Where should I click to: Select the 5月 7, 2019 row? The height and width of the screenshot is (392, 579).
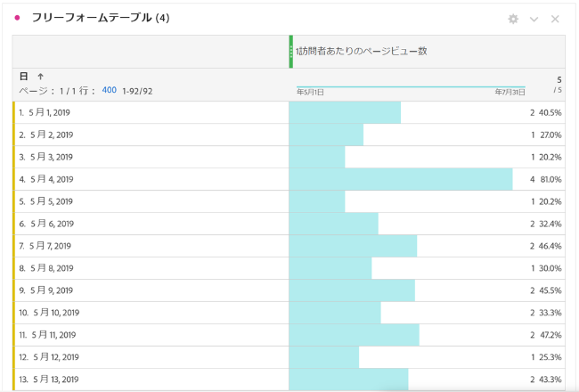tap(52, 246)
